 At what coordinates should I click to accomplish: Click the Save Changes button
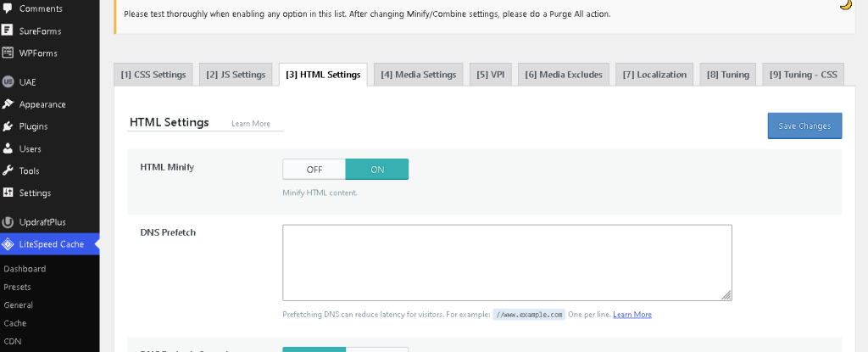pyautogui.click(x=805, y=126)
